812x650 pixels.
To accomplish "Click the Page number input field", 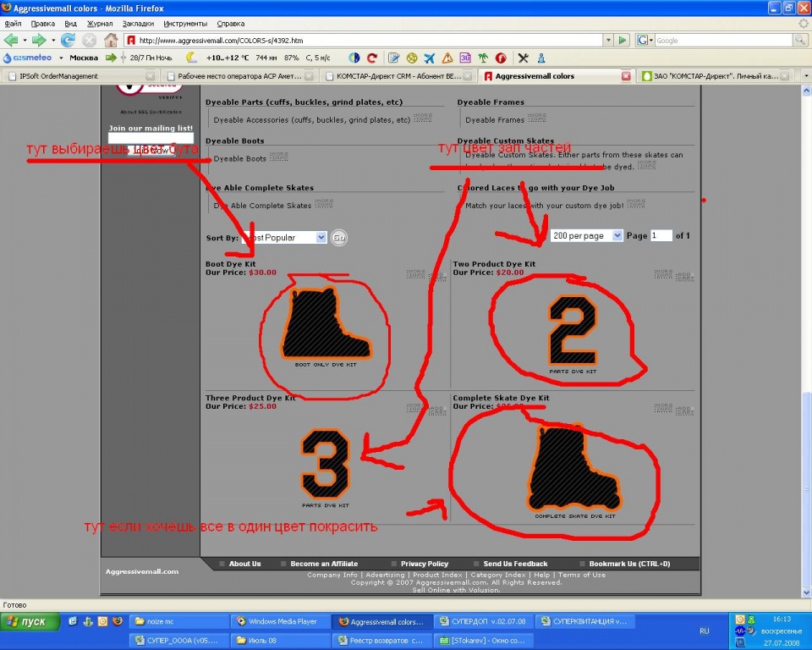I will (x=661, y=235).
